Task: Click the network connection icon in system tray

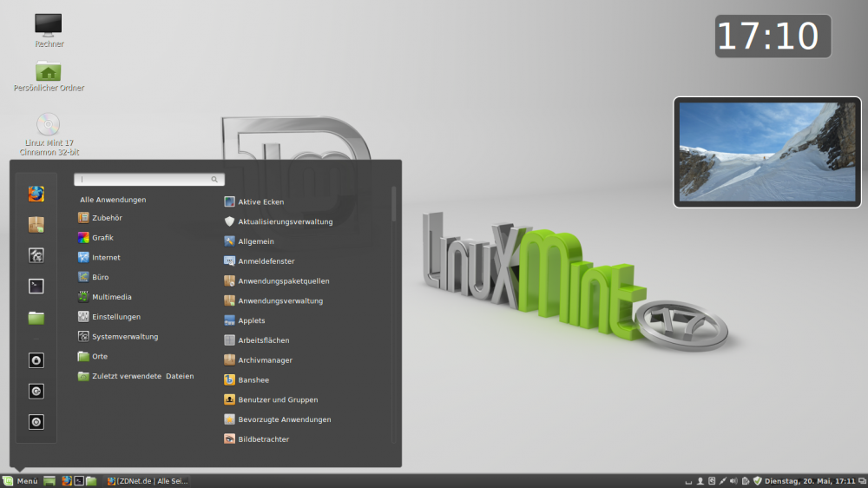Action: pos(722,481)
